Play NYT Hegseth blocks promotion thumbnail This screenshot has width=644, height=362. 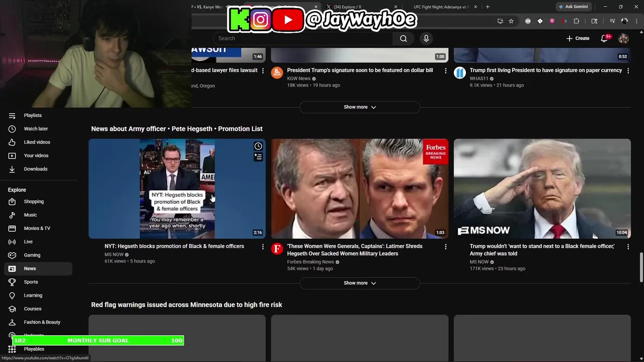[x=177, y=189]
